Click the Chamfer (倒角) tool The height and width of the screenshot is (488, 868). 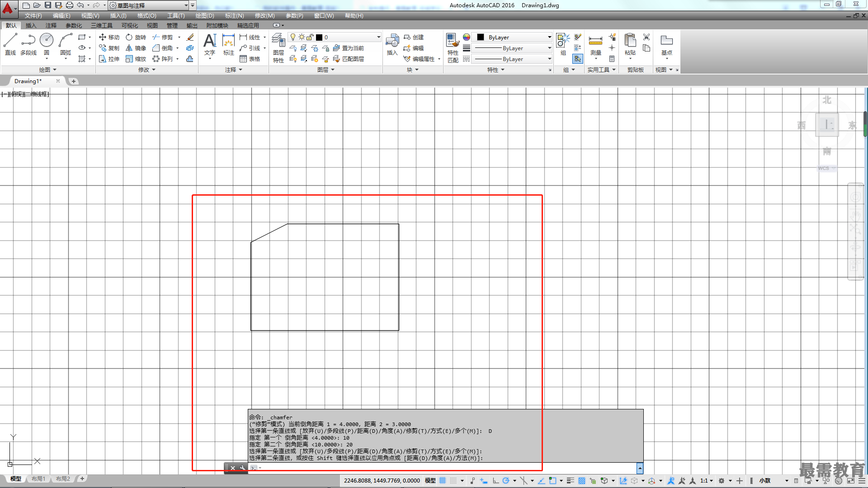pyautogui.click(x=162, y=48)
